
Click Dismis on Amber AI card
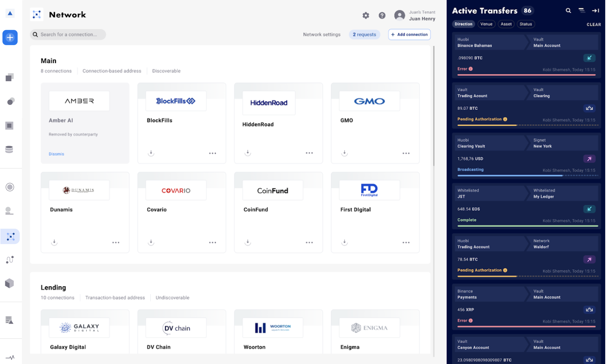click(57, 154)
